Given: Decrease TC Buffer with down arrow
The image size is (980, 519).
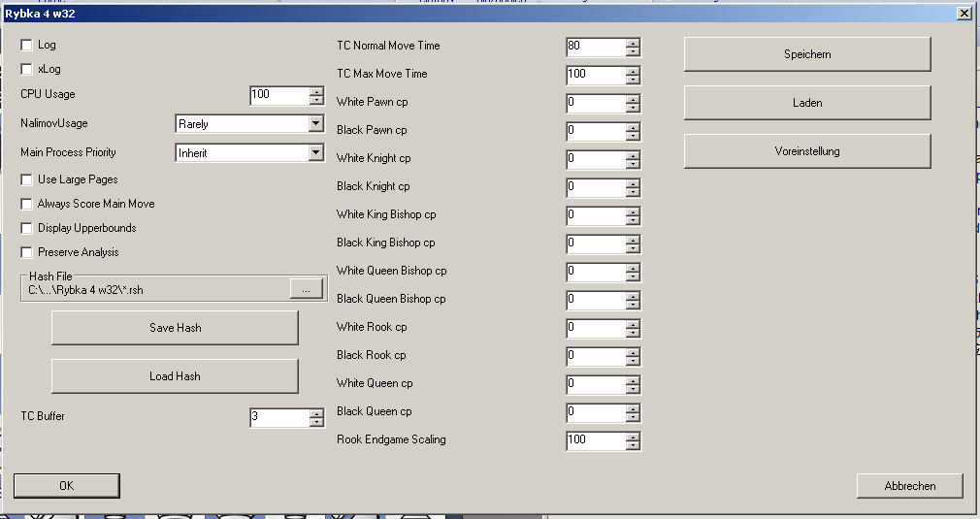Looking at the screenshot, I should (x=317, y=422).
